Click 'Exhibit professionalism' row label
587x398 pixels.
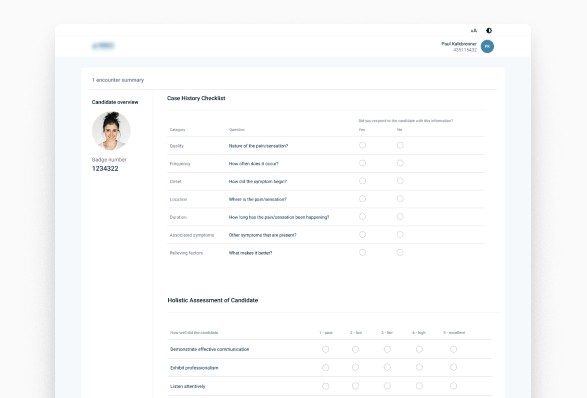tap(194, 368)
